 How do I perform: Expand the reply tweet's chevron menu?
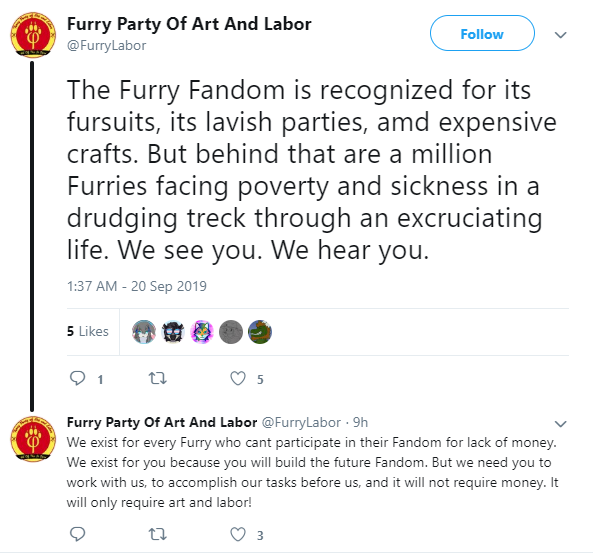click(560, 424)
